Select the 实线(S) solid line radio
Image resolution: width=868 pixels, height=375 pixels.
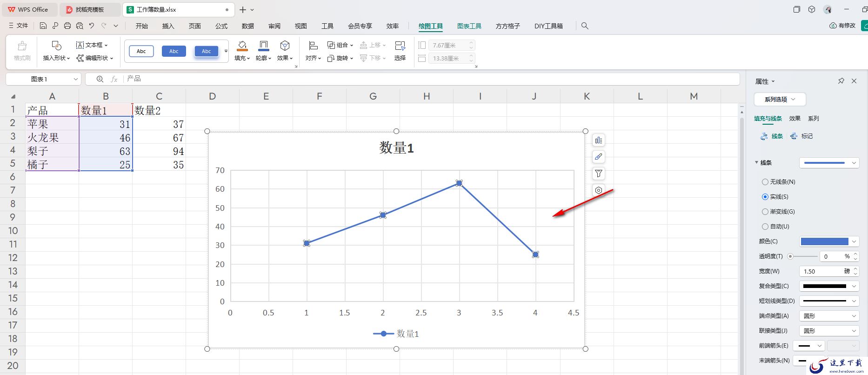point(765,197)
